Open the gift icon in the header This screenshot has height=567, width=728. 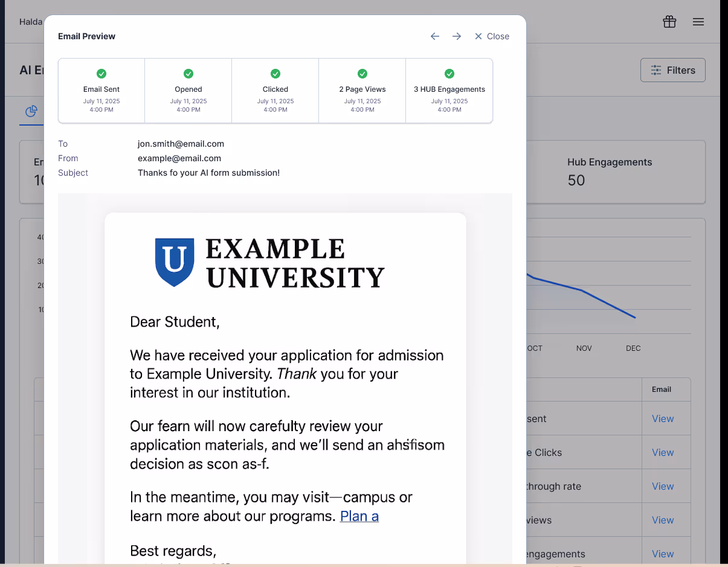point(669,22)
